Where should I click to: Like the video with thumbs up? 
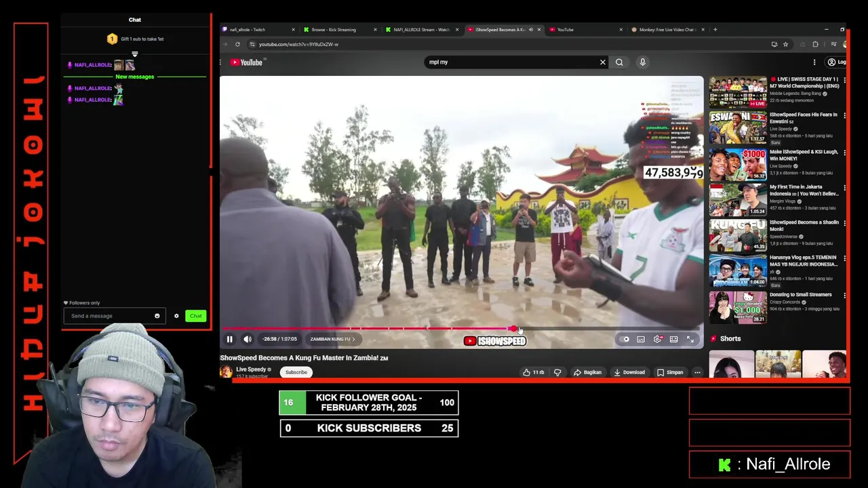[x=533, y=372]
